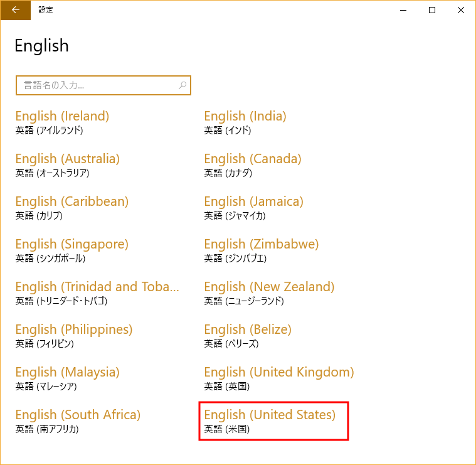This screenshot has width=476, height=465.
Task: Select English (India)
Action: click(245, 122)
